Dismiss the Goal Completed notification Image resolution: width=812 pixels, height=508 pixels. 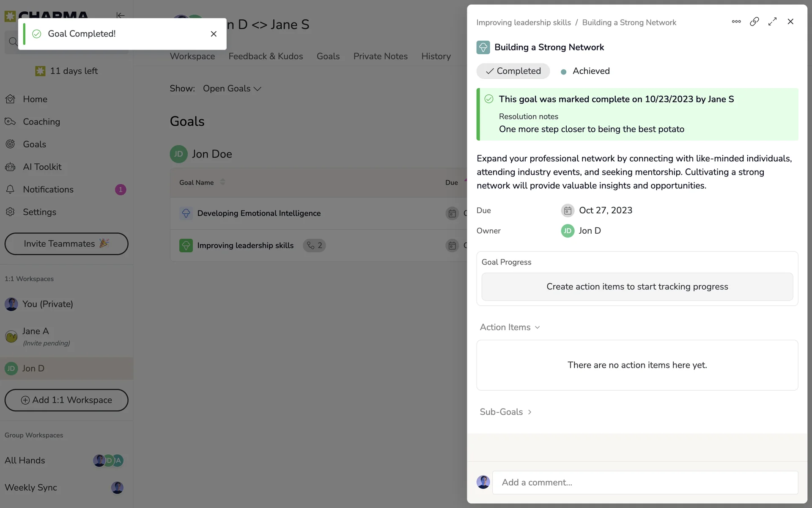(x=214, y=34)
